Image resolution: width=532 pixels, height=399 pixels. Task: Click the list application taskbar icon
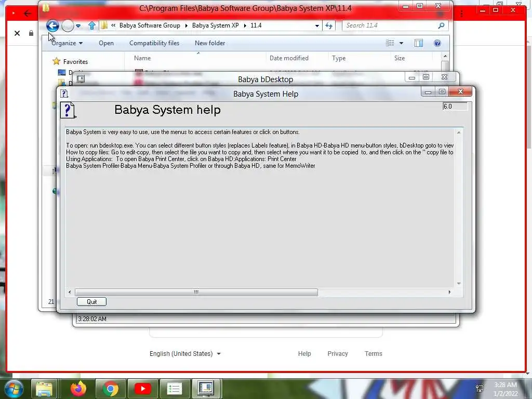pos(175,389)
